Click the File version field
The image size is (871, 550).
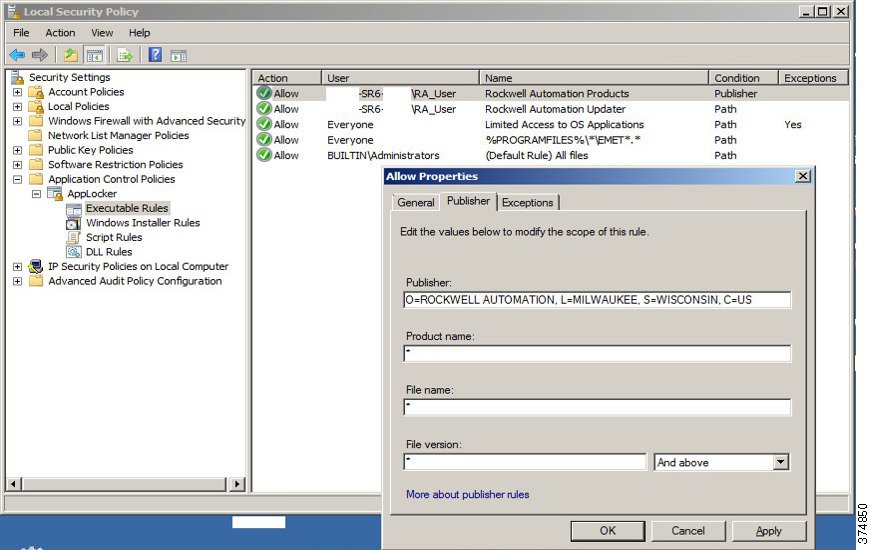point(525,462)
